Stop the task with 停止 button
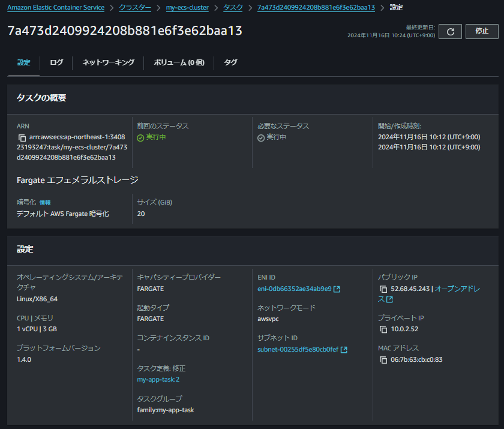The height and width of the screenshot is (429, 504). tap(482, 31)
